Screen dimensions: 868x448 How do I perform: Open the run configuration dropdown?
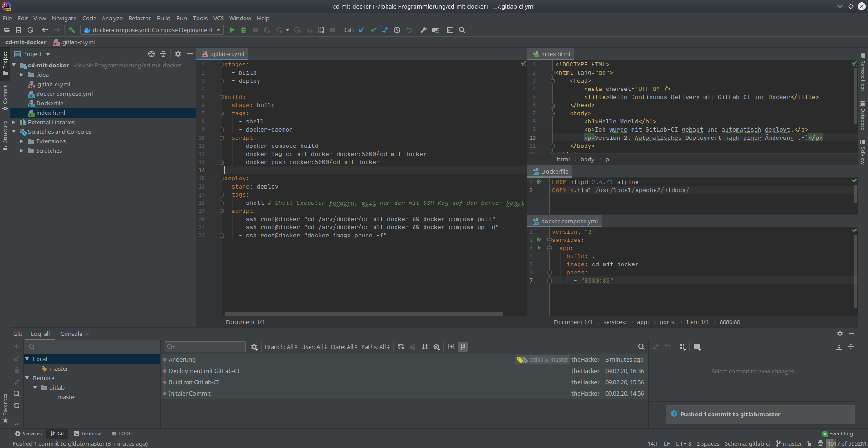tap(152, 30)
